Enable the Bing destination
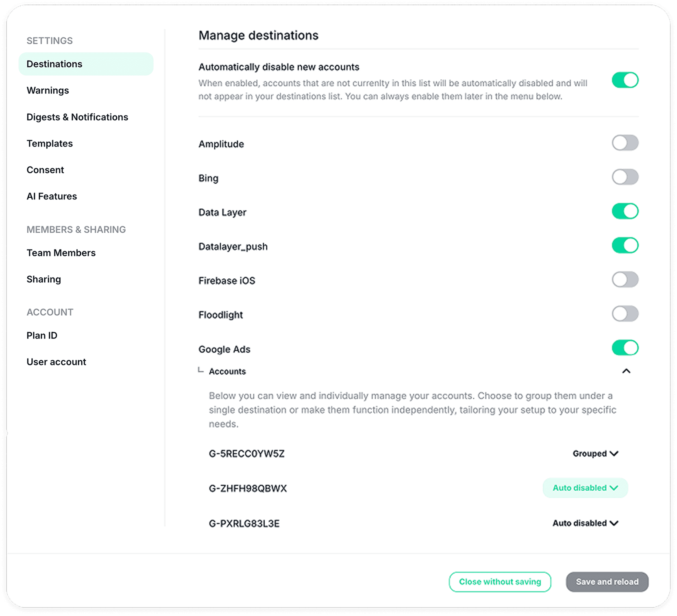This screenshot has height=616, width=677. click(625, 177)
